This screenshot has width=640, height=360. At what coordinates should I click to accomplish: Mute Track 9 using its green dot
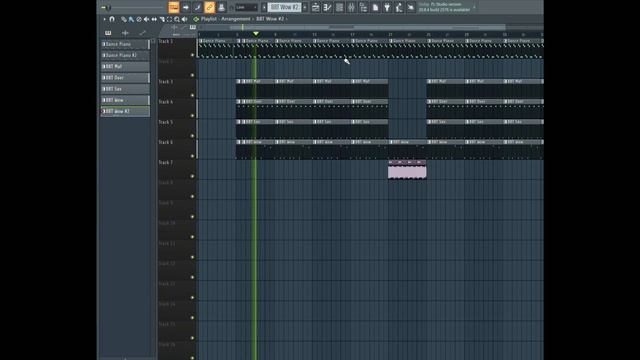[x=192, y=217]
